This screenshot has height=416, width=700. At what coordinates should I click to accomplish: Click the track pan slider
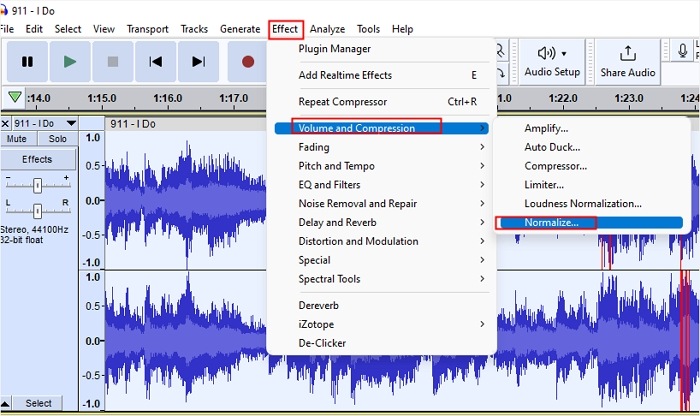pos(38,210)
